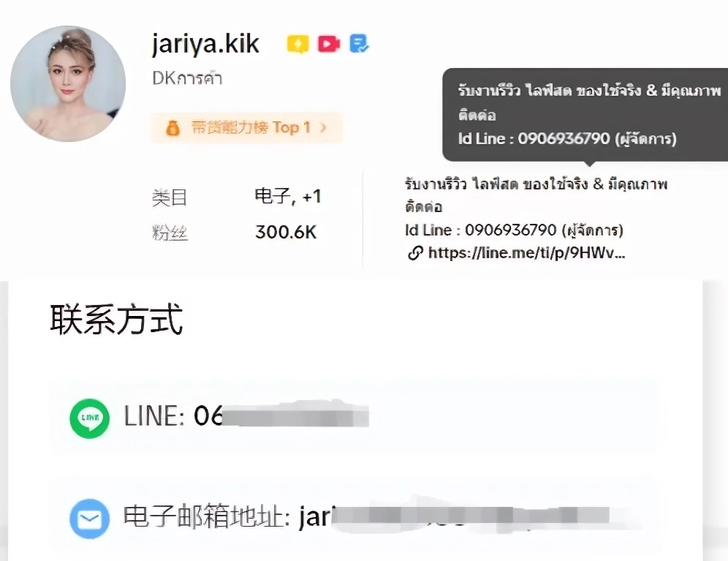Image resolution: width=728 pixels, height=561 pixels.
Task: Click the 300.6K followers count
Action: (286, 232)
